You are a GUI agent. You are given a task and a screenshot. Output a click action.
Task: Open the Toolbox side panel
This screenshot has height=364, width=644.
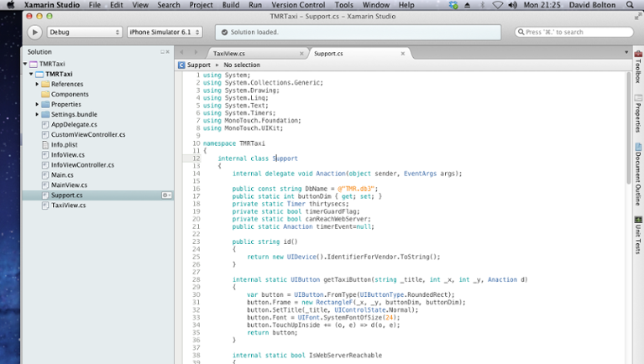coord(638,66)
